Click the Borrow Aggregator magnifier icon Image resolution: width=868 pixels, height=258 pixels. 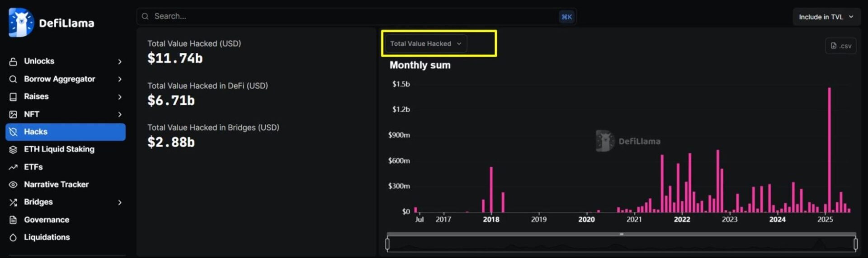point(13,79)
